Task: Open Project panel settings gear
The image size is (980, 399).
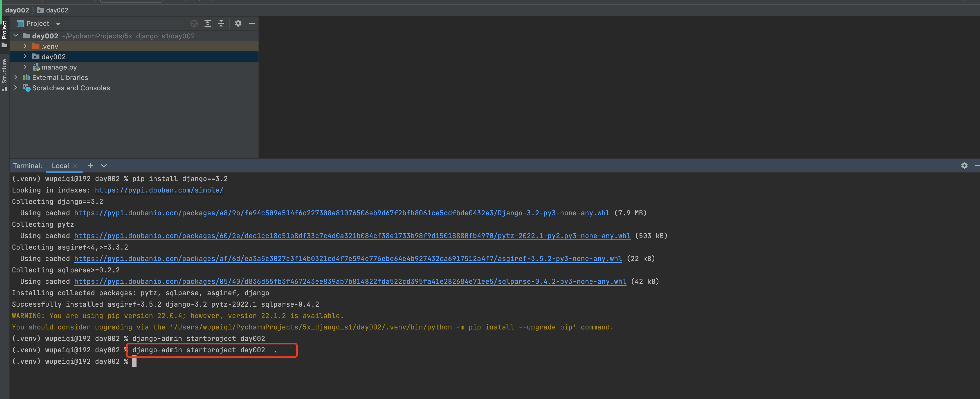Action: [238, 24]
